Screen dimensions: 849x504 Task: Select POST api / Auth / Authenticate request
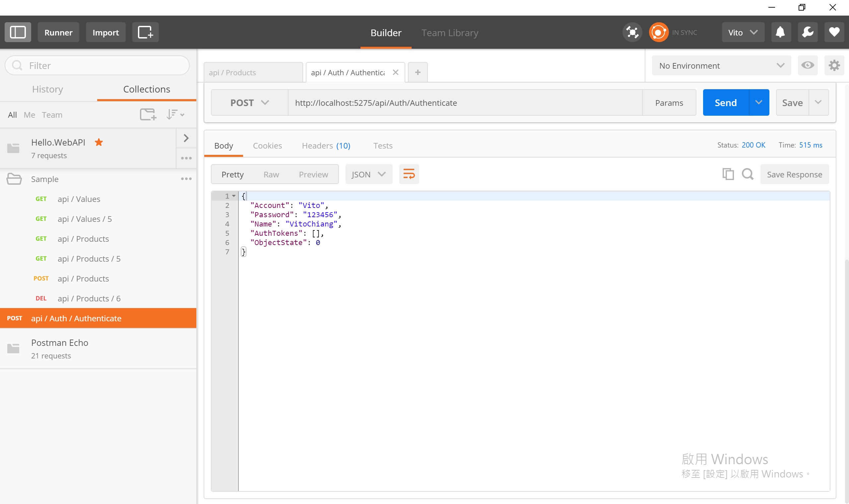click(98, 318)
